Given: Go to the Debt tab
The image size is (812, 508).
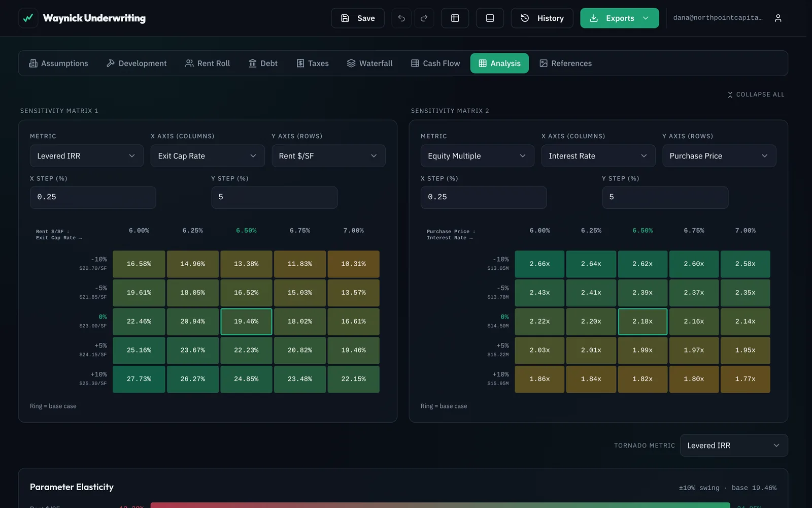Looking at the screenshot, I should point(263,63).
